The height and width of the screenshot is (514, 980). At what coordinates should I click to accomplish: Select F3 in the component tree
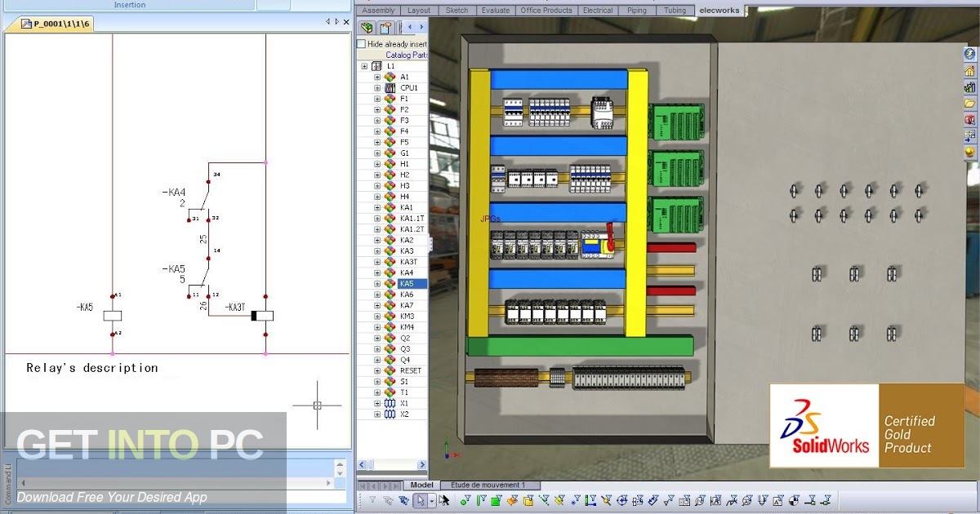(404, 120)
